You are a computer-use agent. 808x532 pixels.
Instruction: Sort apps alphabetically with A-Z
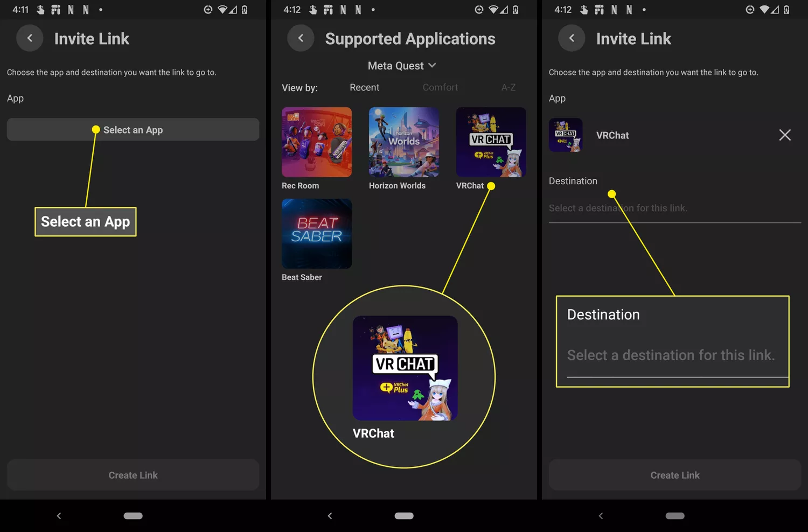click(508, 87)
